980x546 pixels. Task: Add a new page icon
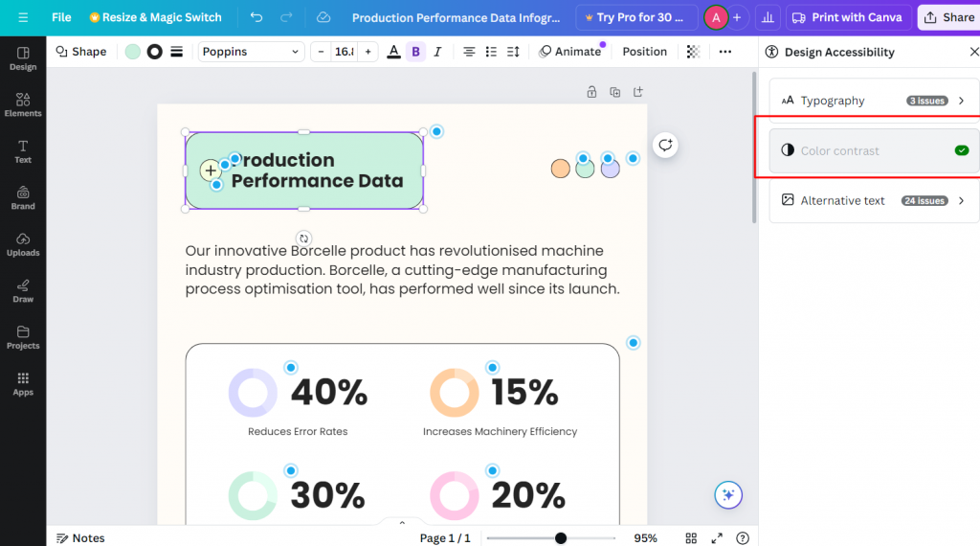[638, 92]
